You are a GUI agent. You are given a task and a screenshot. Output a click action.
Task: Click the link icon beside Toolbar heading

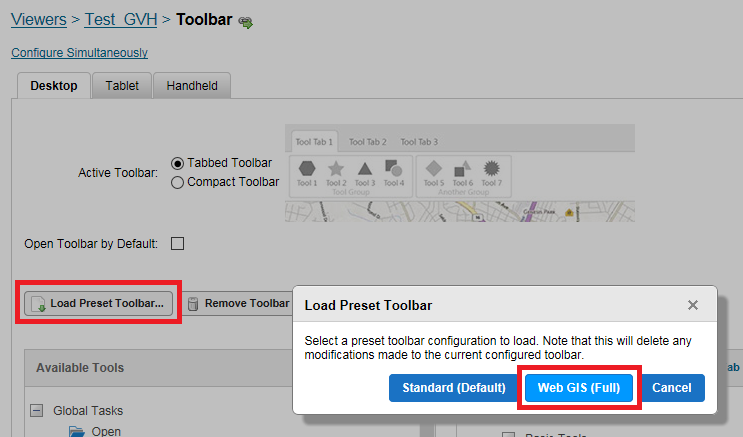[245, 22]
